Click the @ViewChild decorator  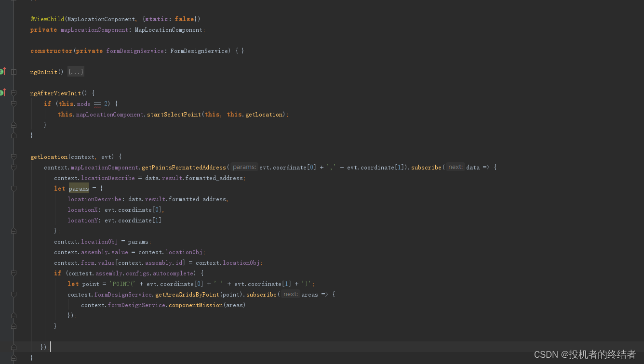pyautogui.click(x=47, y=19)
